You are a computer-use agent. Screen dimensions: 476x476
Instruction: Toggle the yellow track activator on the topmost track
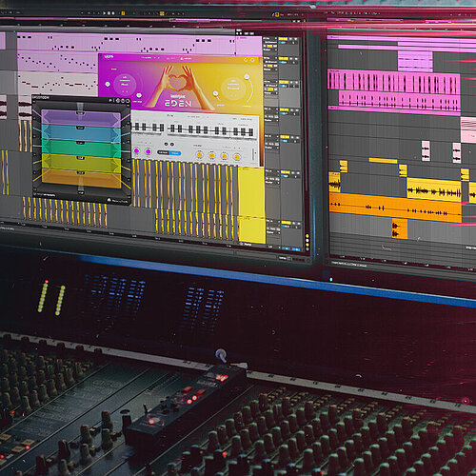(x=283, y=39)
